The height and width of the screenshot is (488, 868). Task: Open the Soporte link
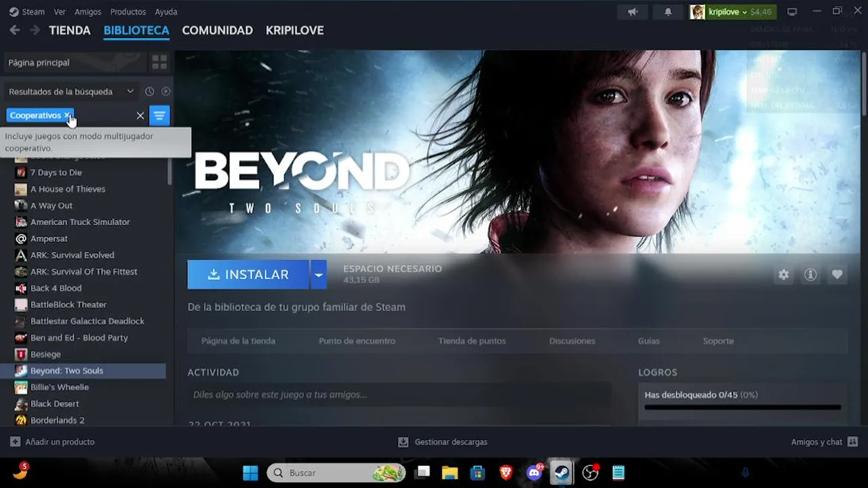click(x=718, y=341)
